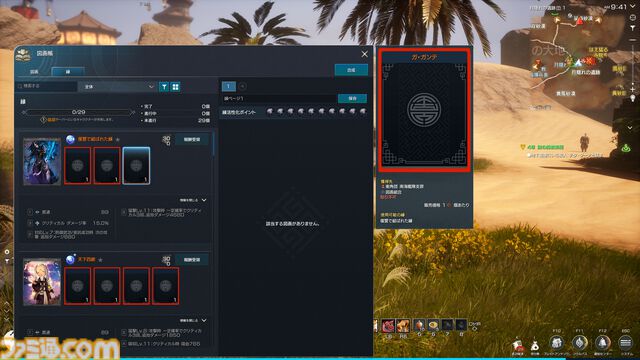Viewport: 640px width, 360px height.
Task: Open the F10 shop icon
Action: coord(557,343)
